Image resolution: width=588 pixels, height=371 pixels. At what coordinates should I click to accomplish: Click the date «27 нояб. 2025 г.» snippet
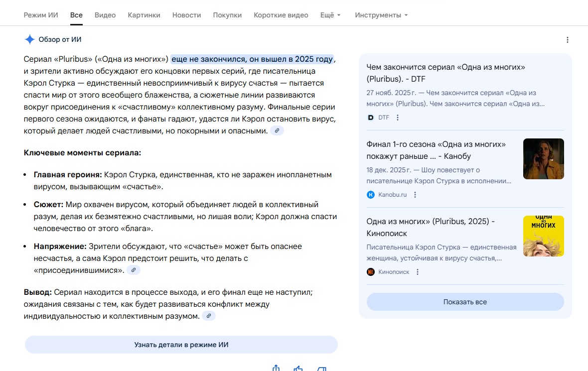(391, 93)
